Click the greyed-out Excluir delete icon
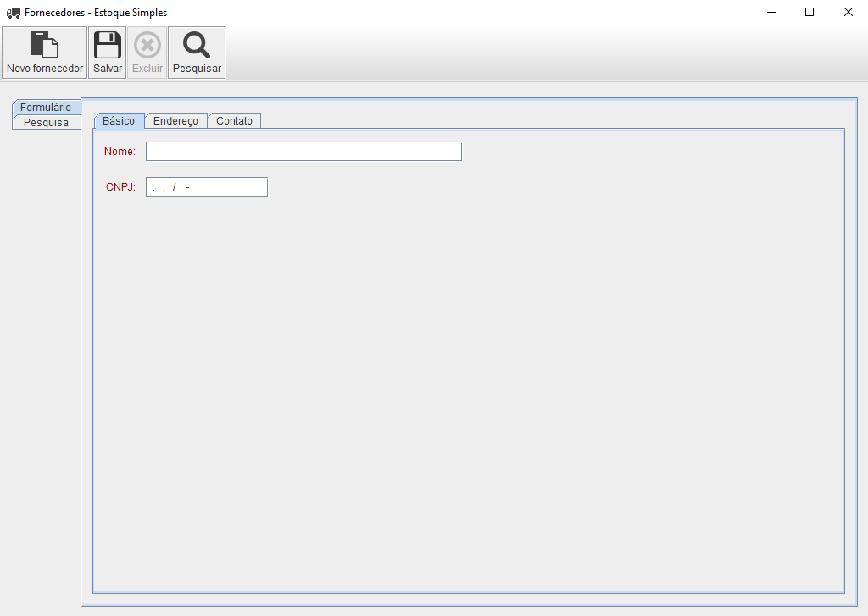868x616 pixels. coord(147,45)
